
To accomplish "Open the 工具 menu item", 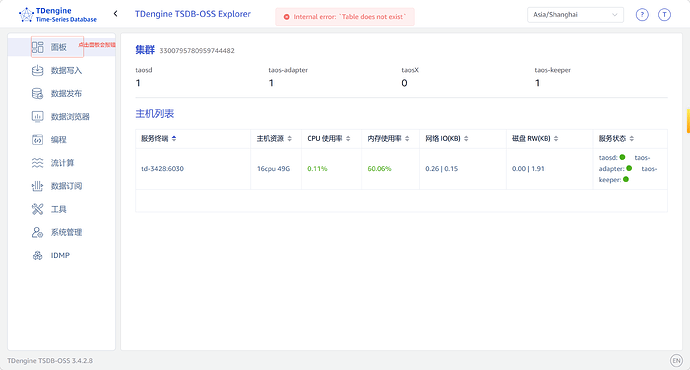I will (x=62, y=209).
